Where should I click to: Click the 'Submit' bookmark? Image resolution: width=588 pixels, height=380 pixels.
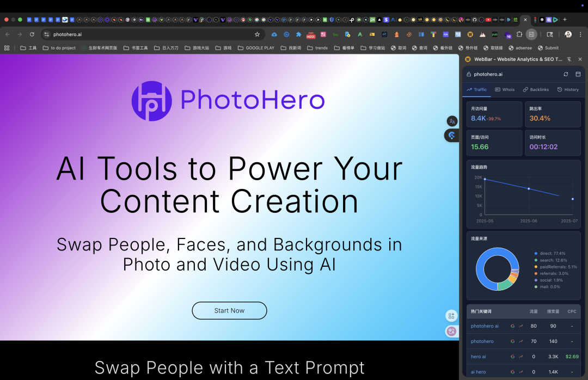[x=548, y=48]
